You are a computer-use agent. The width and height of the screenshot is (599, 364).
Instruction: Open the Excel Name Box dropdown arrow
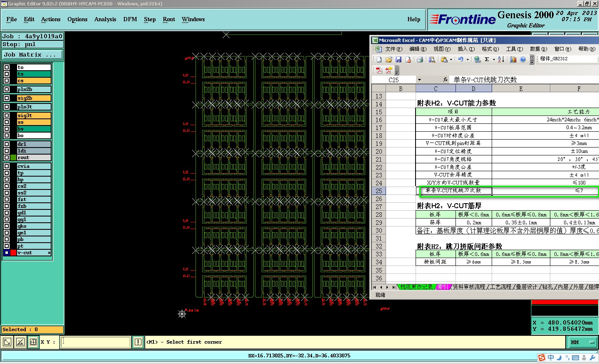(x=419, y=80)
